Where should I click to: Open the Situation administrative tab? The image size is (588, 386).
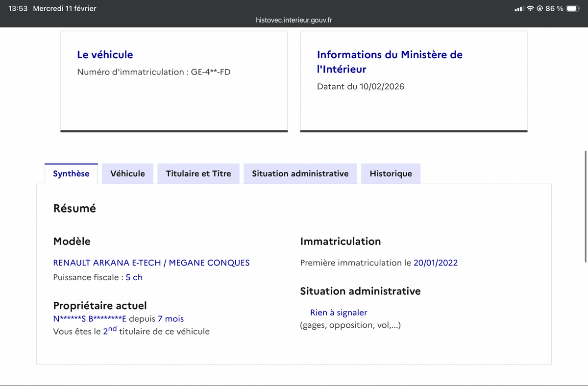click(300, 174)
